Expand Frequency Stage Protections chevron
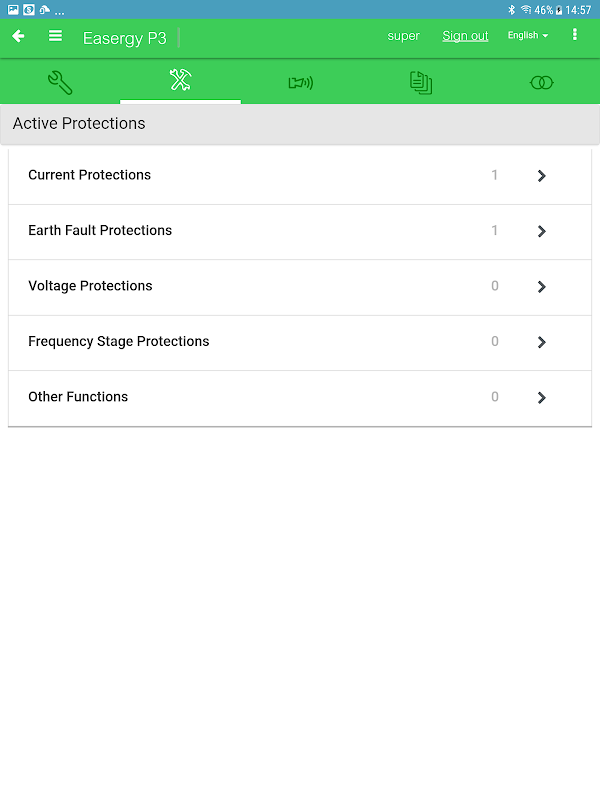This screenshot has width=600, height=800. point(541,342)
